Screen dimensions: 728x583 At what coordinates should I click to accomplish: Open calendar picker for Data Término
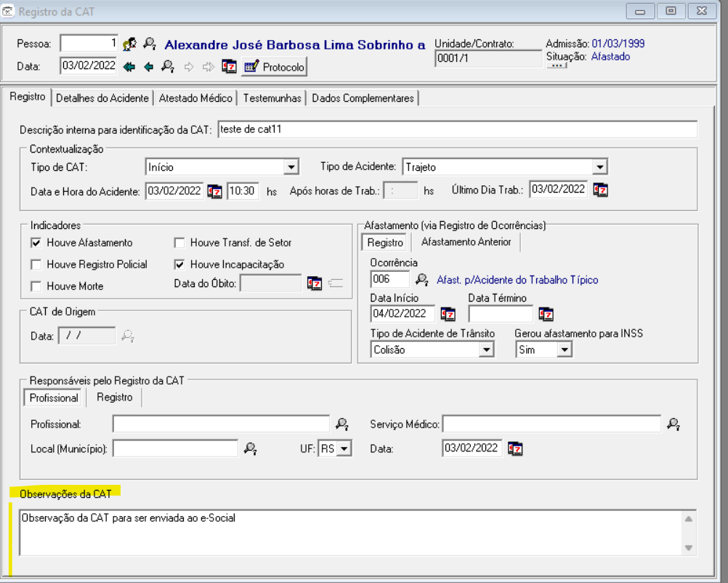(x=546, y=314)
